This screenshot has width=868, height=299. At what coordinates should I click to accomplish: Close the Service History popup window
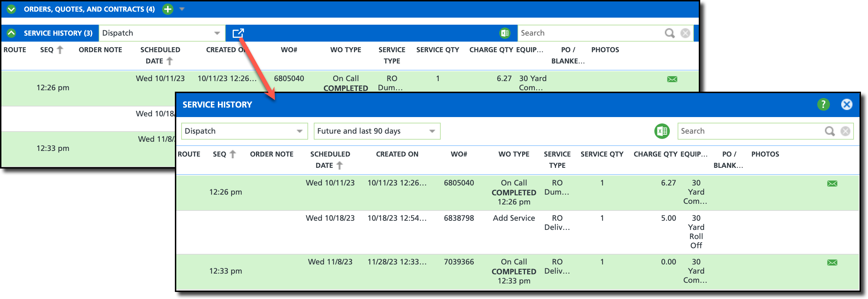tap(847, 104)
